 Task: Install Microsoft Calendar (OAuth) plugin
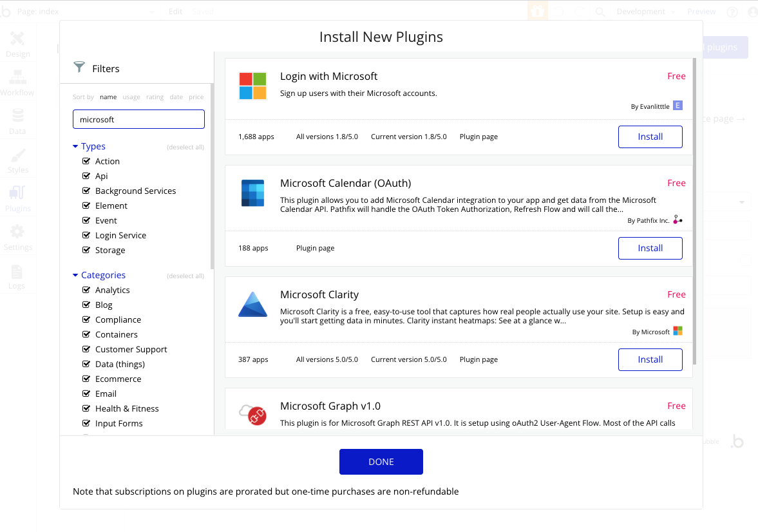650,248
